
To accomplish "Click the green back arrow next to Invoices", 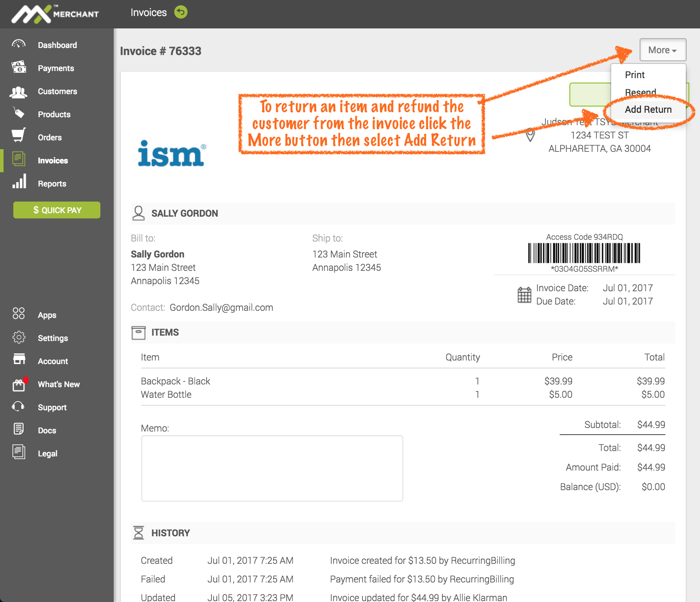I will pos(181,12).
